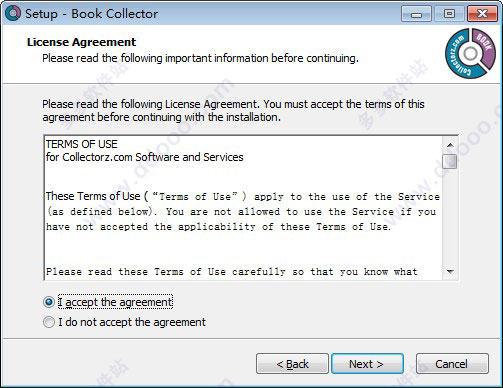
Task: Minimize the Setup window
Action: click(416, 14)
